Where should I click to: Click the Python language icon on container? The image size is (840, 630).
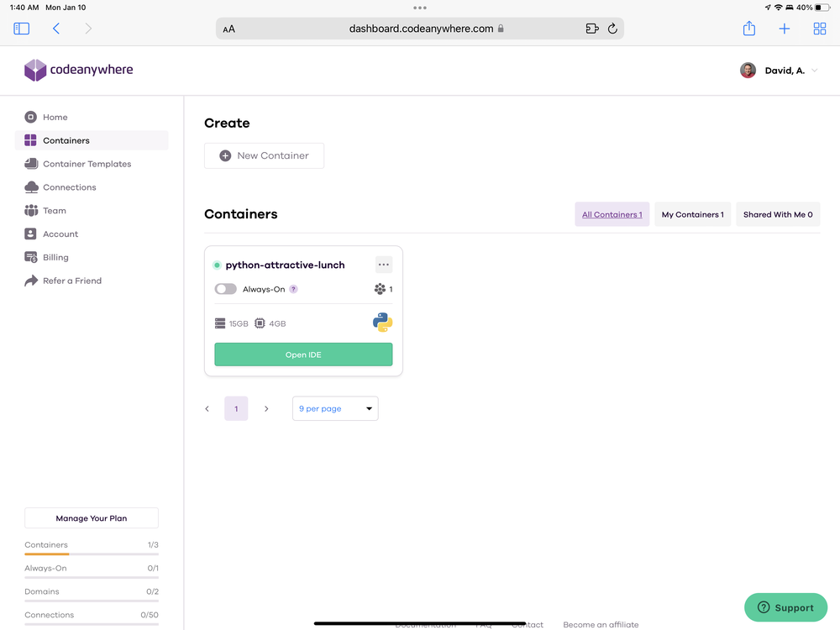pos(382,323)
